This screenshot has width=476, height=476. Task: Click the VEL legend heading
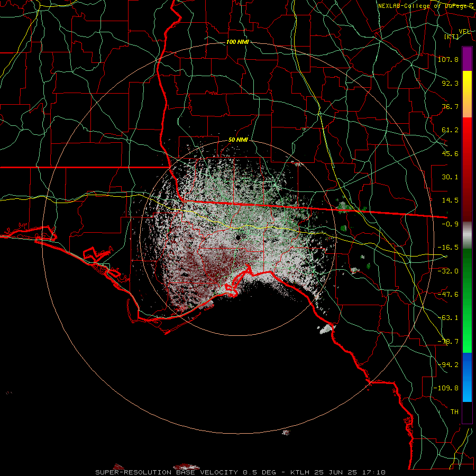pyautogui.click(x=464, y=32)
